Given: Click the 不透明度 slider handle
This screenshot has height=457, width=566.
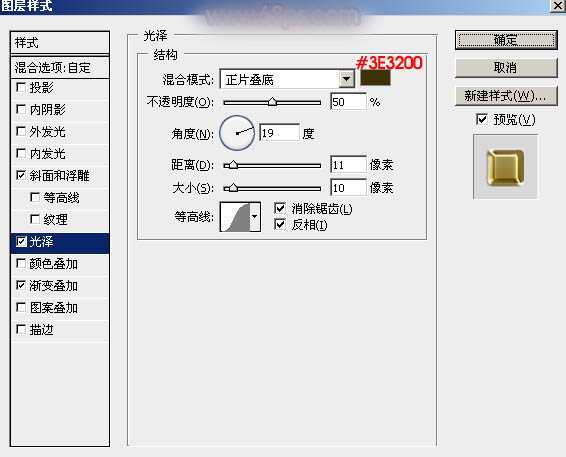Looking at the screenshot, I should coord(273,102).
